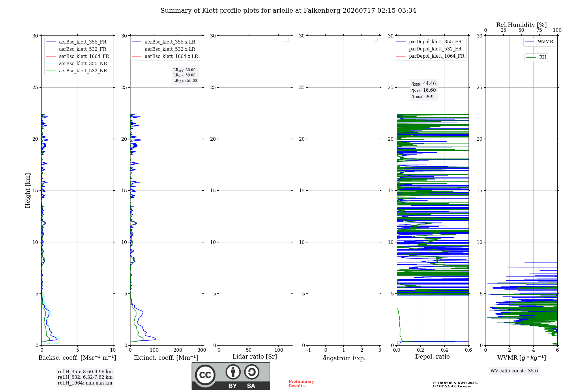Viewport: 577px width, 392px height.
Task: Click the cyan aerBsc_klett_355_NR legend entry
Action: (76, 63)
